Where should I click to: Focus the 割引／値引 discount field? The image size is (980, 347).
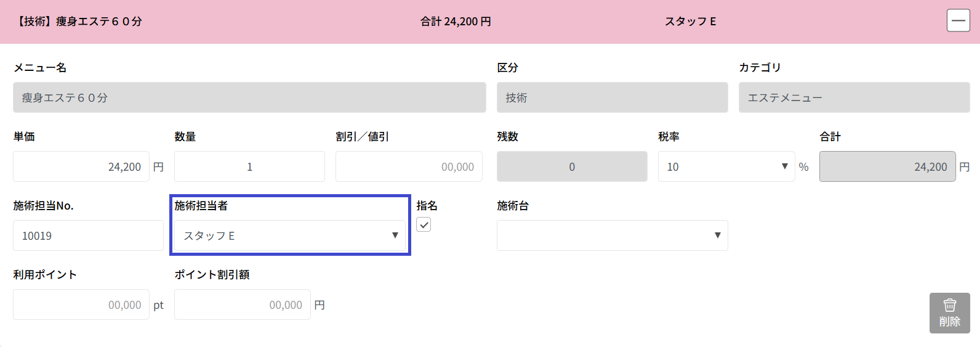tap(409, 166)
